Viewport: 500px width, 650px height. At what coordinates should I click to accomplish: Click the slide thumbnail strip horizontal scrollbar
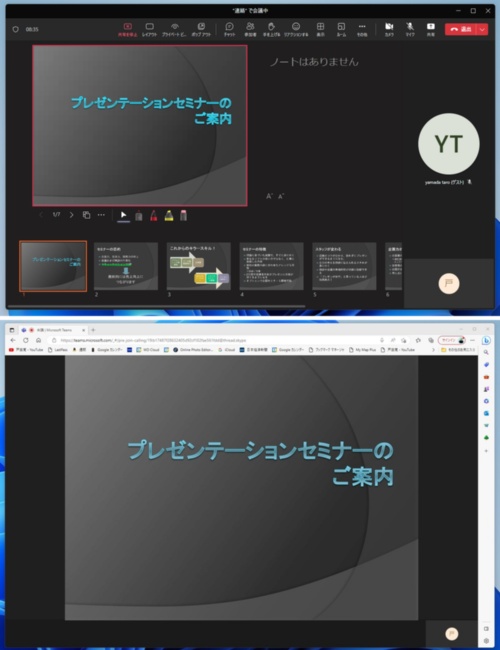(x=157, y=307)
